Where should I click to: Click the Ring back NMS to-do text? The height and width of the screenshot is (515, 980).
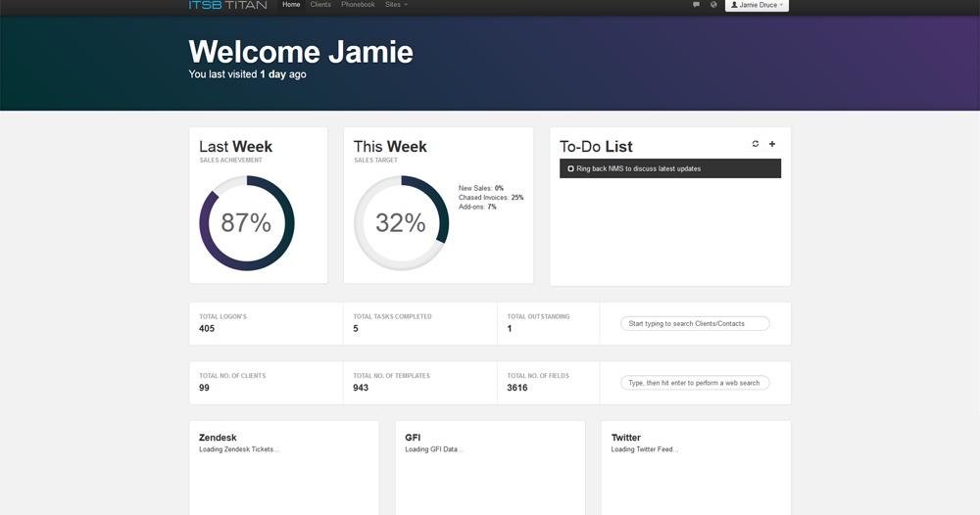[638, 168]
